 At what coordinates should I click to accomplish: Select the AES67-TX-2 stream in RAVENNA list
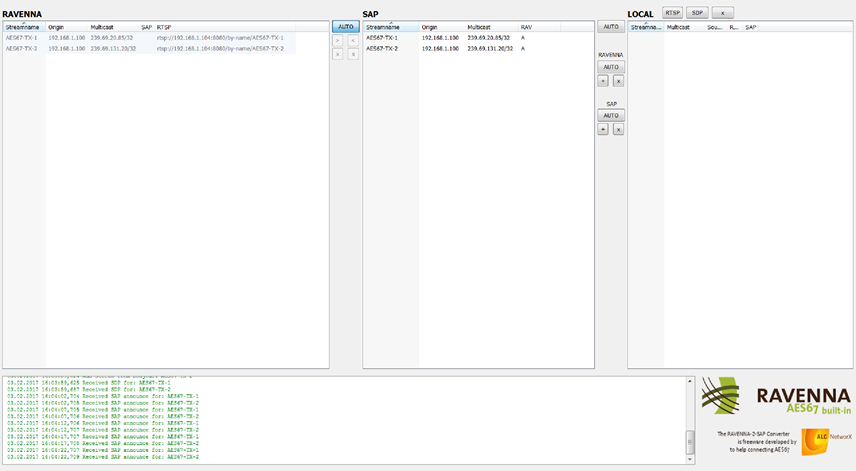[x=22, y=49]
